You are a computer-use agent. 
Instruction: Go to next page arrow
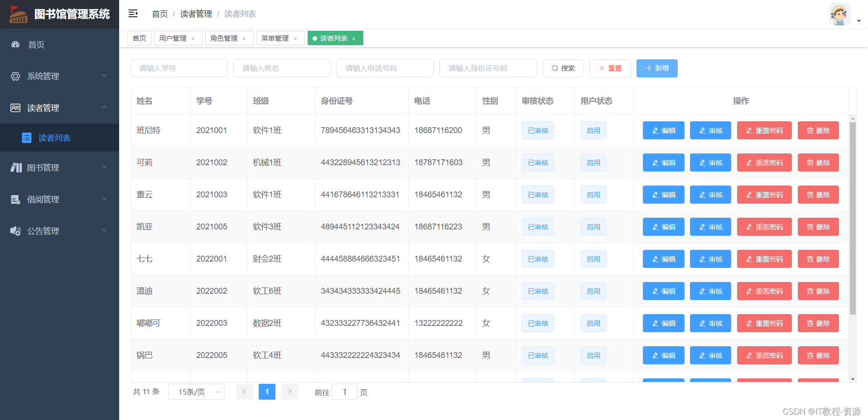click(x=289, y=391)
